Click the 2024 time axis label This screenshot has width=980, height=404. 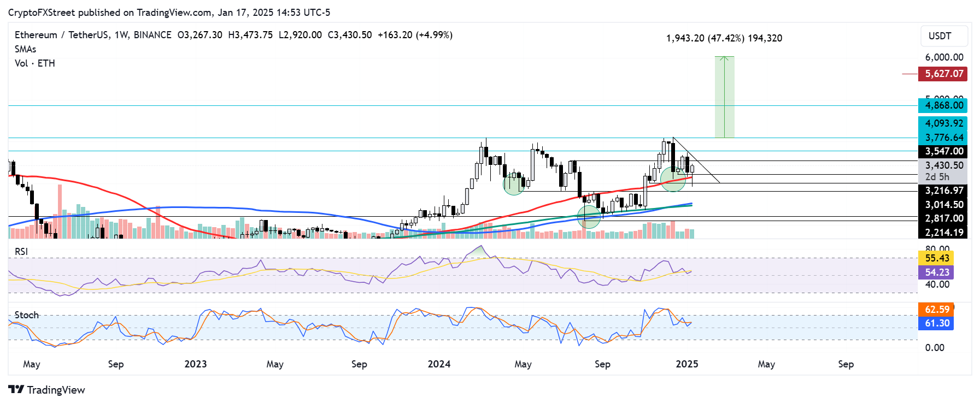tap(439, 364)
